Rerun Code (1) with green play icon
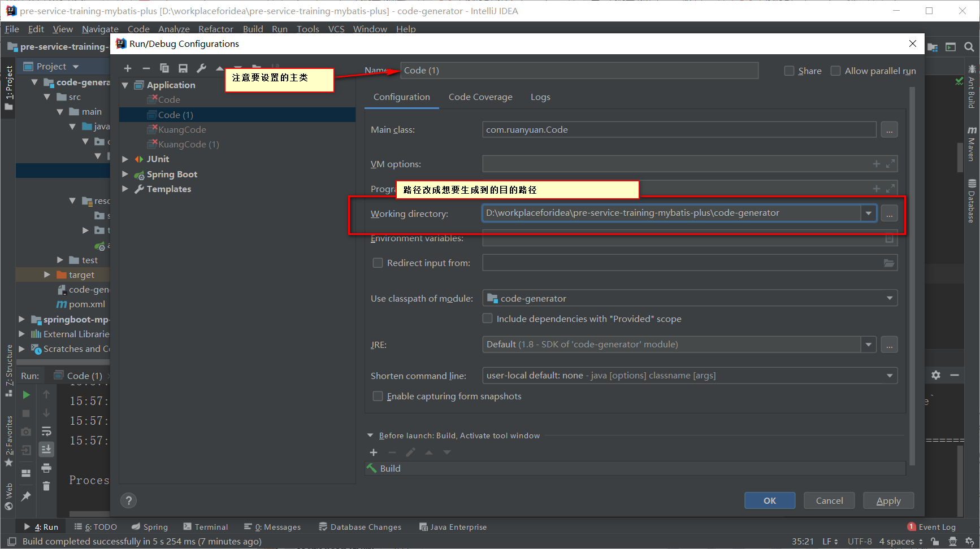The height and width of the screenshot is (549, 980). coord(26,395)
